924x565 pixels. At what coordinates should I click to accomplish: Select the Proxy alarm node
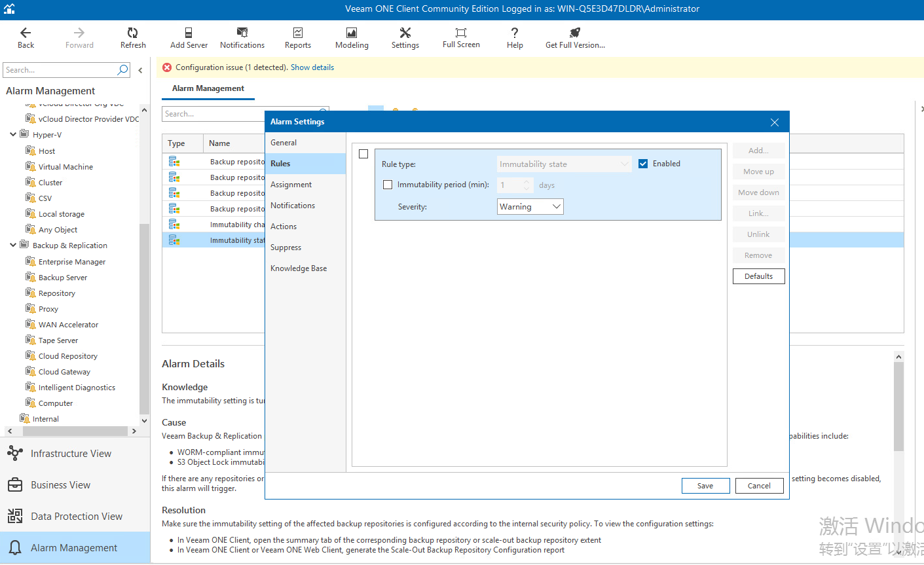point(48,308)
